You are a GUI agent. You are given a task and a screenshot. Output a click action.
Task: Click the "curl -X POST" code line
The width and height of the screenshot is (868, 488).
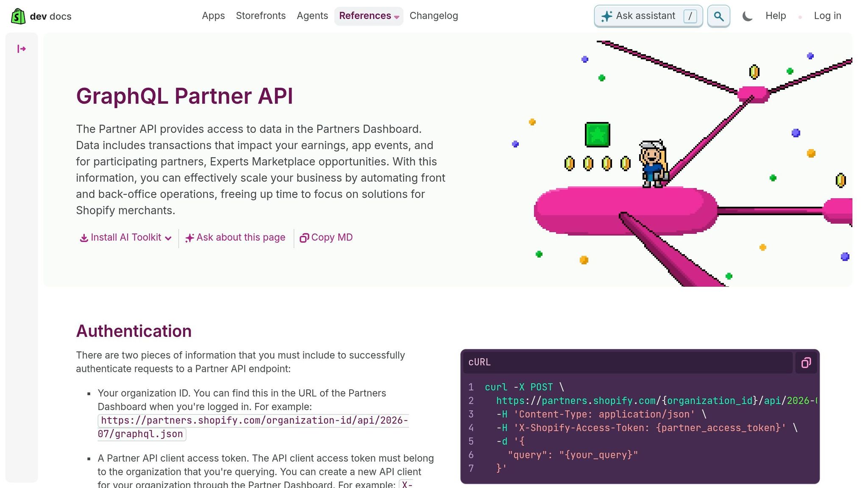pyautogui.click(x=525, y=387)
